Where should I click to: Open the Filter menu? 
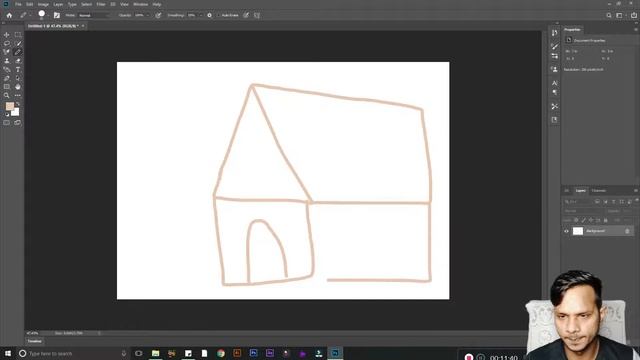(x=101, y=4)
